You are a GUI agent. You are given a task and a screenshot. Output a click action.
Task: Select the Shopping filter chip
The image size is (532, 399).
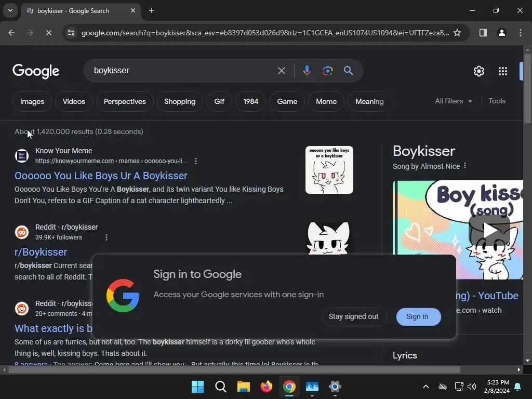coord(180,101)
